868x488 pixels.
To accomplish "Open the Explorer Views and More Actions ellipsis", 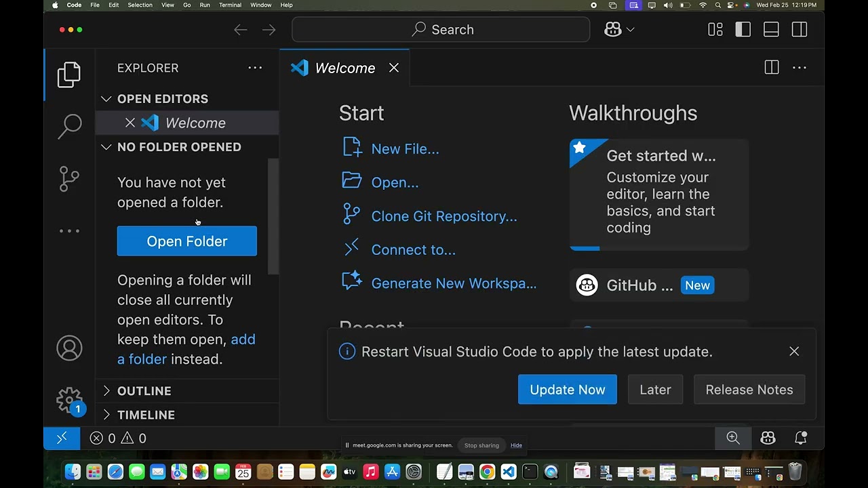I will [x=255, y=68].
